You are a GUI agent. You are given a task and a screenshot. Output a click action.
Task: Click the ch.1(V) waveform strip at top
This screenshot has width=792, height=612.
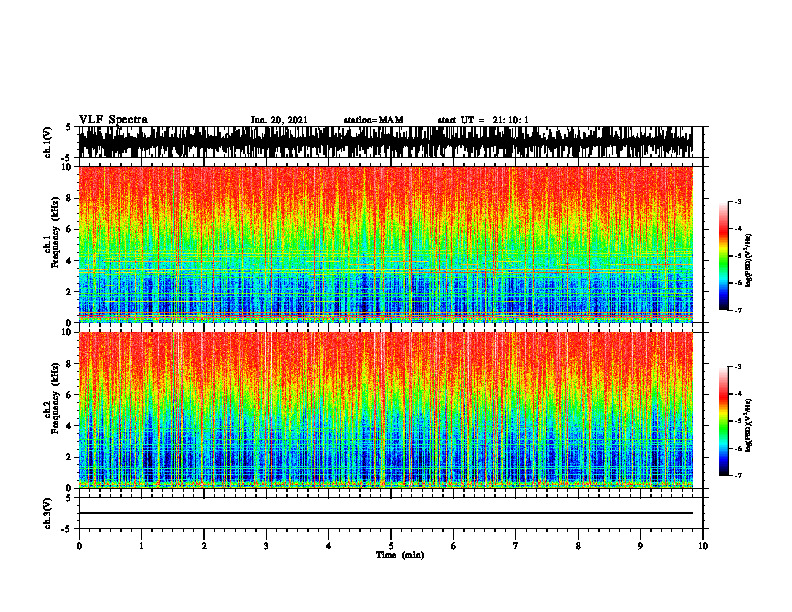point(385,142)
